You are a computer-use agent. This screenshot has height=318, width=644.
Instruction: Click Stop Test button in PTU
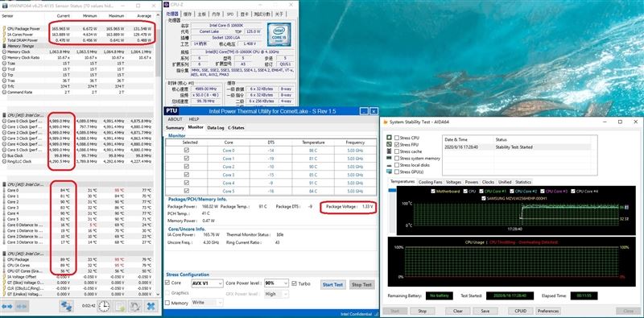tap(361, 284)
